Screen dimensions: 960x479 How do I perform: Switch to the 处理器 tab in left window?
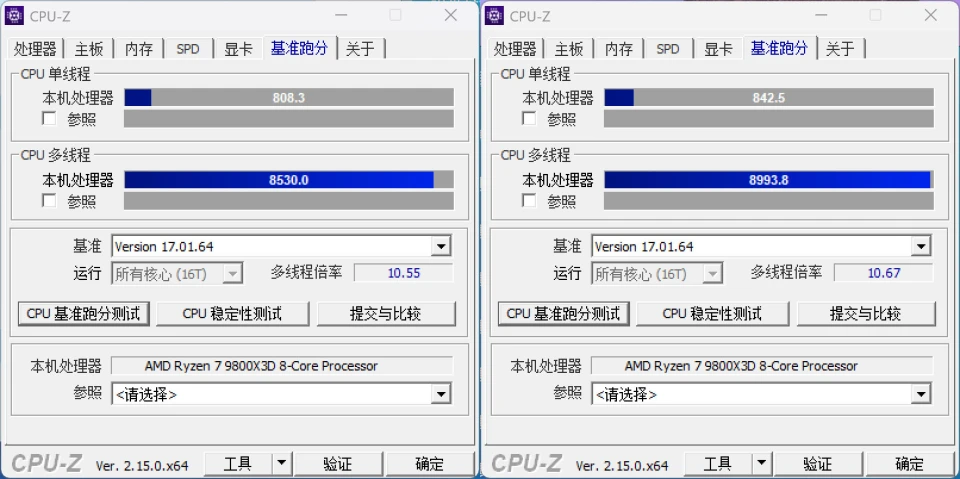click(x=36, y=49)
